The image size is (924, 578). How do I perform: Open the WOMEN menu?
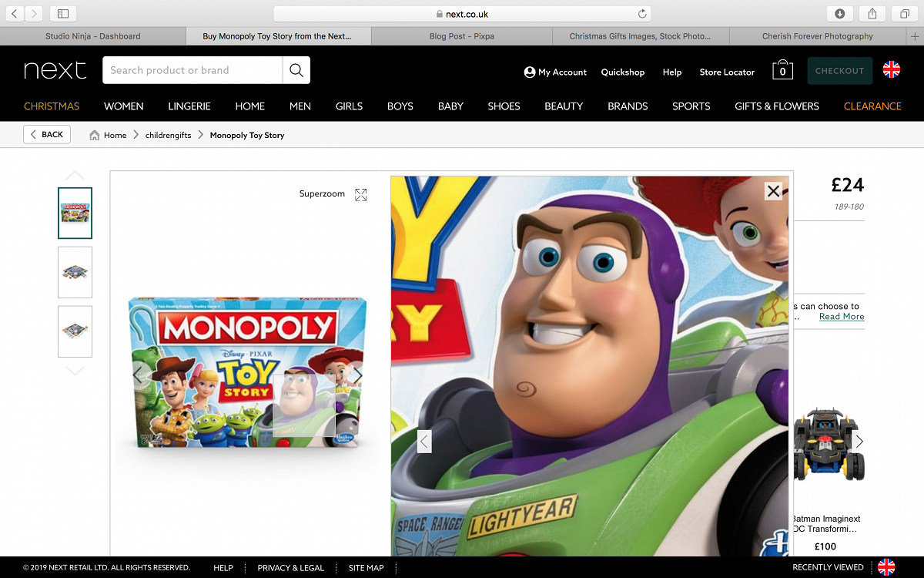(124, 106)
